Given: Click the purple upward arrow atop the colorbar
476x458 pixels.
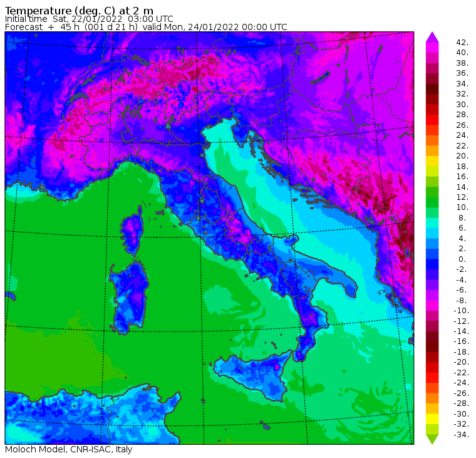Looking at the screenshot, I should 432,37.
